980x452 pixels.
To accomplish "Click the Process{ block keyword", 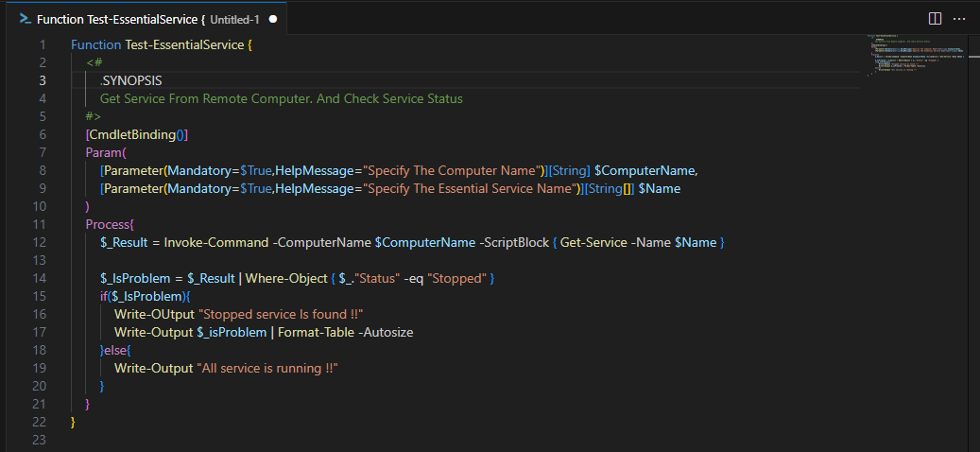I will point(110,224).
